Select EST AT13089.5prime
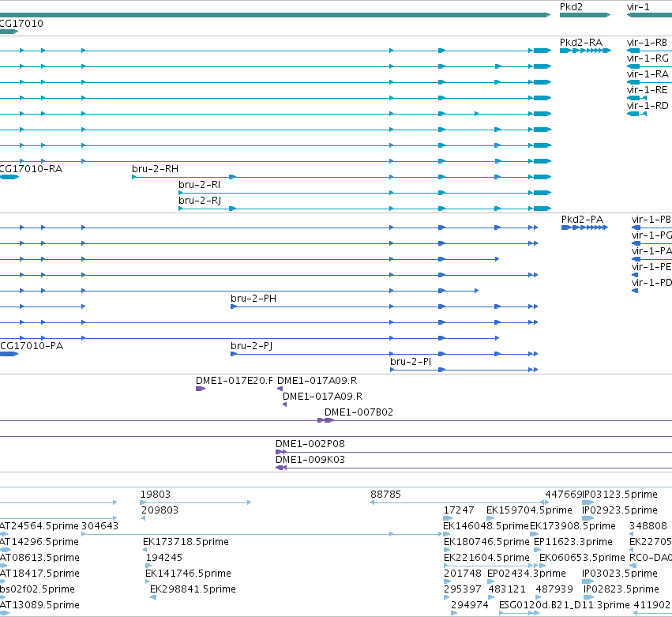Viewport: 672px width, 617px height. coord(39,605)
